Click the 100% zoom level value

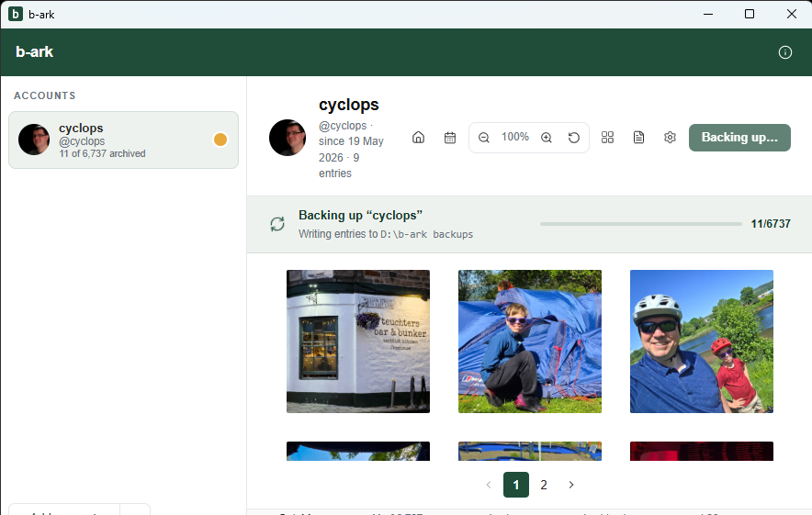514,137
